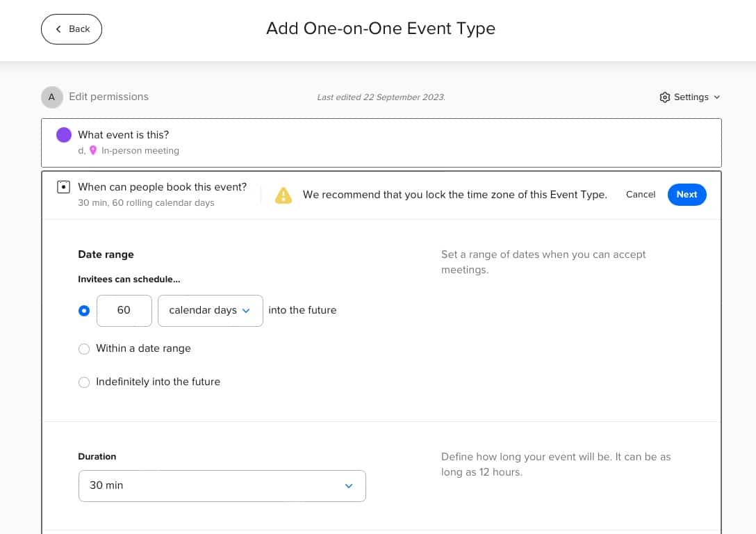Choose 'Indefinitely into the future' radio button
This screenshot has width=756, height=534.
tap(84, 382)
